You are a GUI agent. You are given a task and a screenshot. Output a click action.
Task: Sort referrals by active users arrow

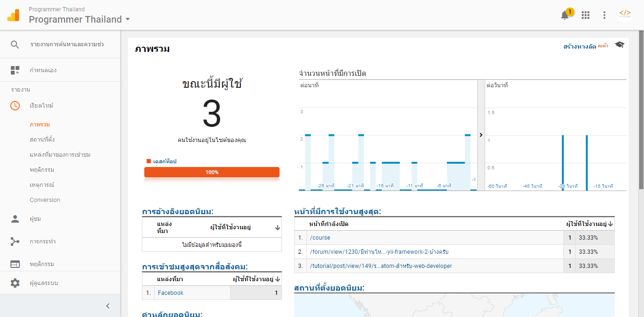tap(278, 227)
